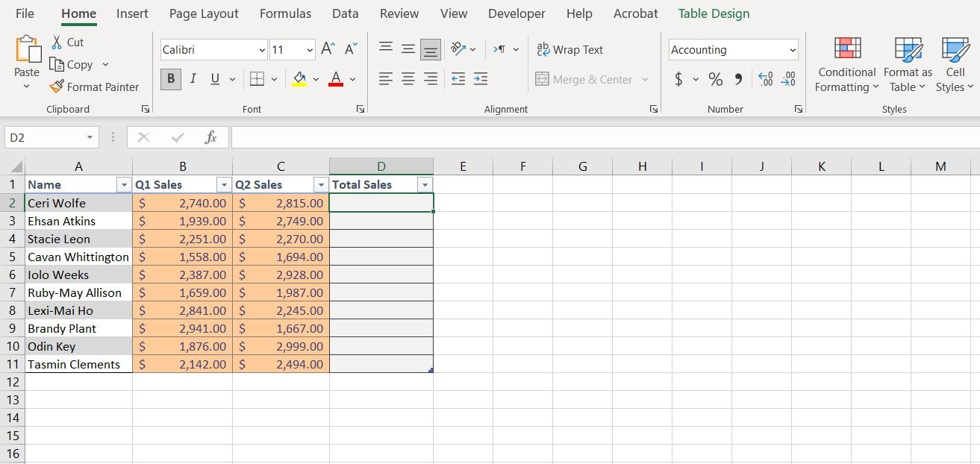The width and height of the screenshot is (980, 464).
Task: Select column D header
Action: tap(381, 166)
